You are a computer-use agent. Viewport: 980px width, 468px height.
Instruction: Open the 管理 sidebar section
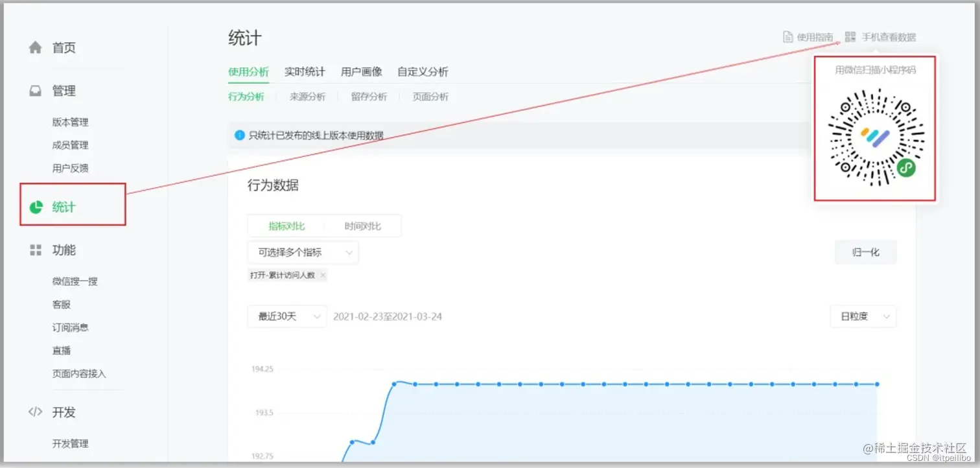(64, 91)
